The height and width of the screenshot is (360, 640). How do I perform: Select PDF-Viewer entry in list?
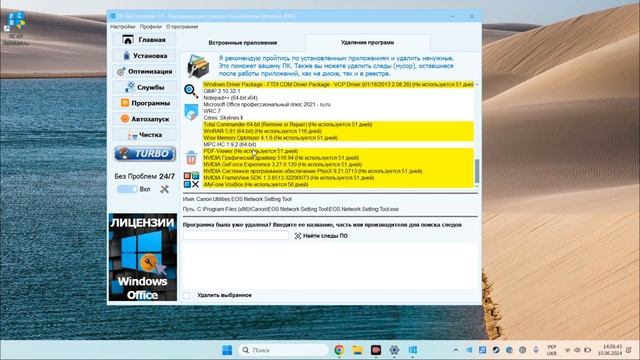coord(338,151)
